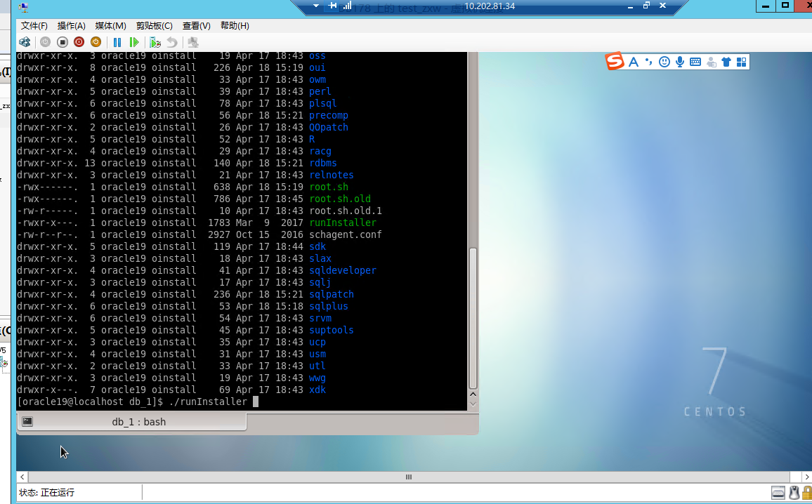This screenshot has width=812, height=504.
Task: Click the VM connection window title icon
Action: (x=22, y=7)
